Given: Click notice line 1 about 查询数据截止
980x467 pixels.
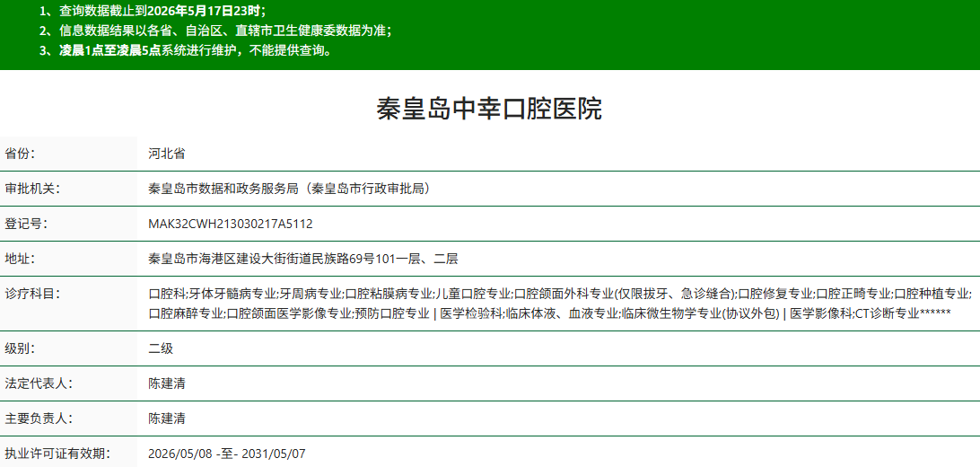Looking at the screenshot, I should [x=153, y=11].
